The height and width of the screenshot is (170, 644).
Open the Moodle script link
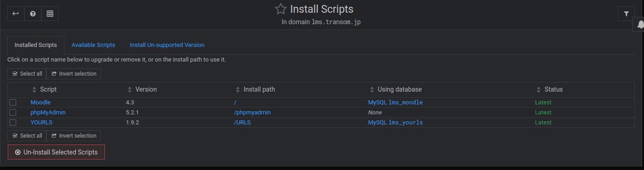pos(41,103)
